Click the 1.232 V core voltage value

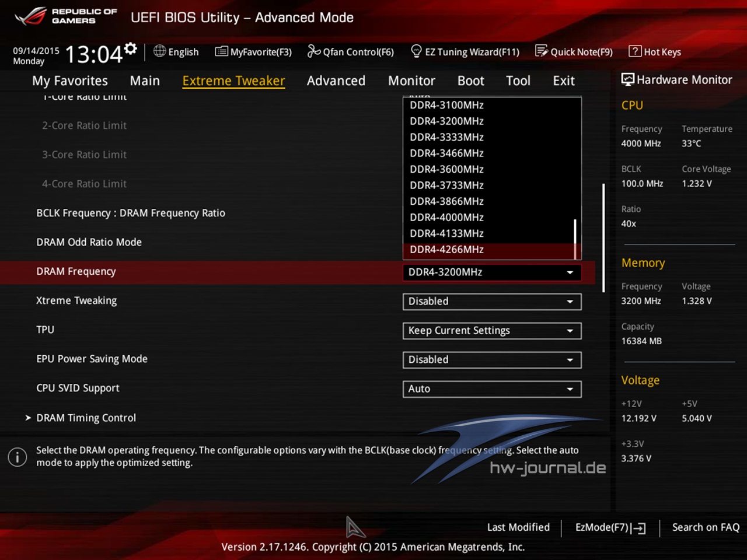click(x=697, y=184)
